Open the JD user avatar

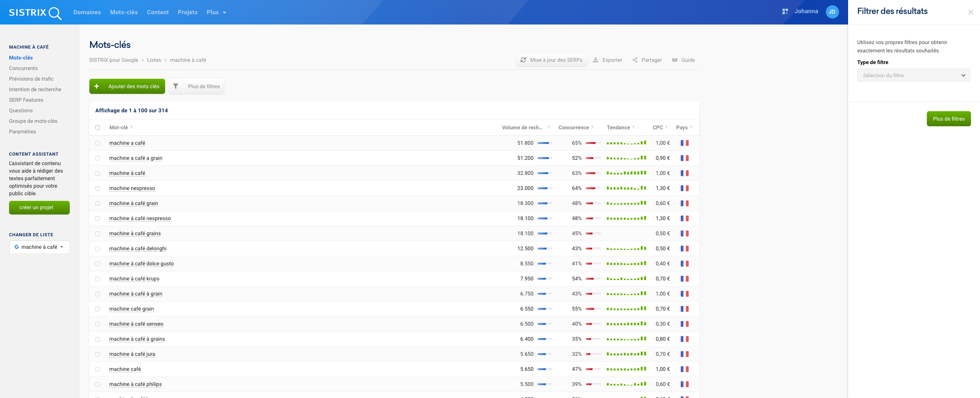click(832, 12)
